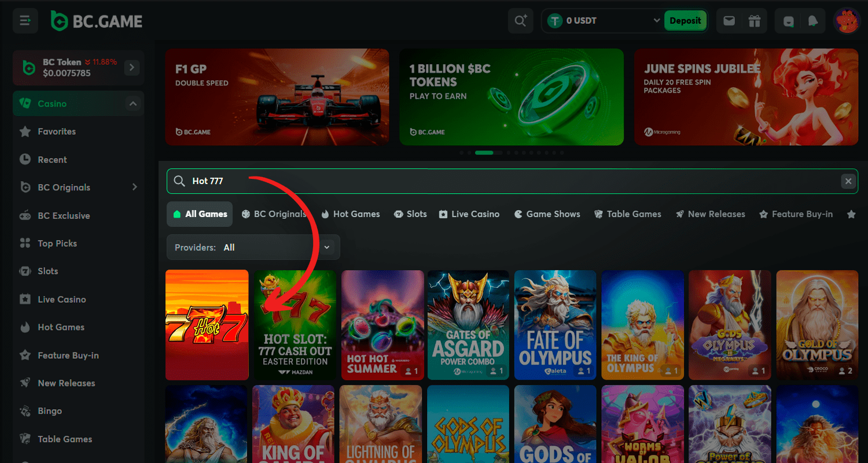This screenshot has width=868, height=463.
Task: Click the USDT Tether coin icon
Action: (556, 21)
